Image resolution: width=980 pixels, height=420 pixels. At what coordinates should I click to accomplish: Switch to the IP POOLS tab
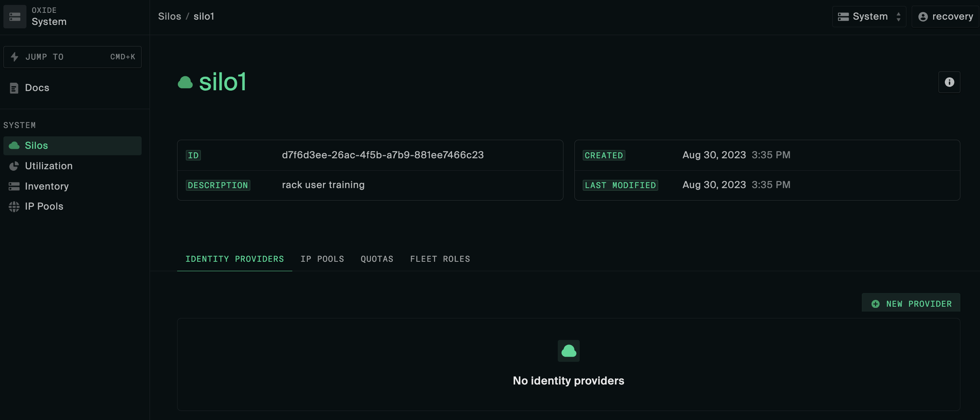pyautogui.click(x=322, y=258)
